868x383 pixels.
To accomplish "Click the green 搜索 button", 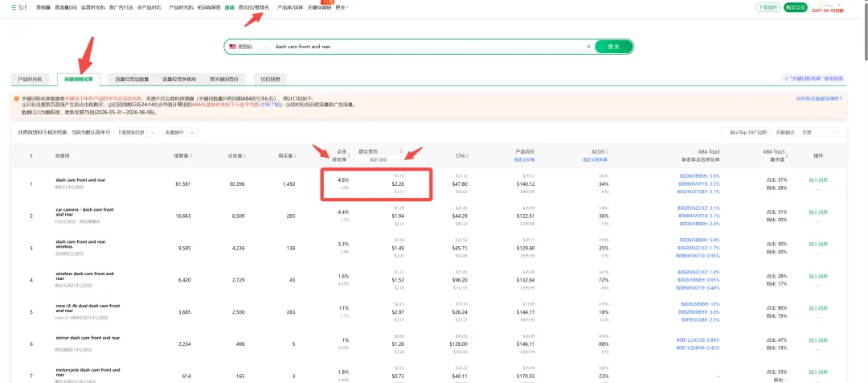I will click(x=614, y=47).
